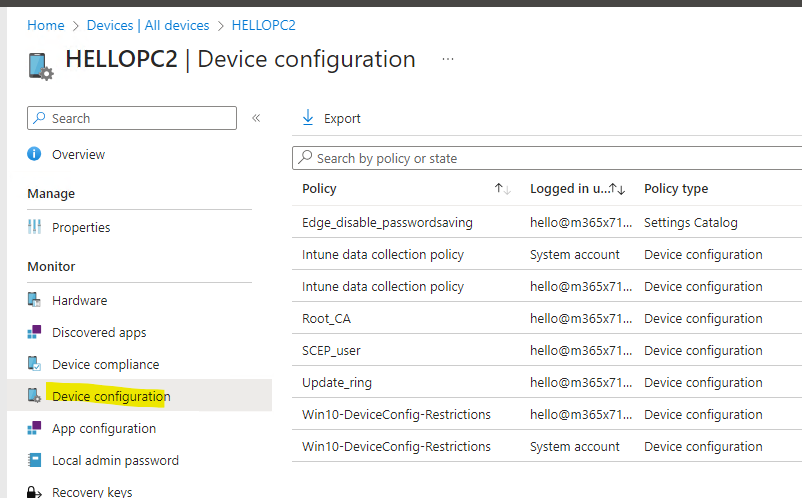Click the Export button label

tap(342, 119)
